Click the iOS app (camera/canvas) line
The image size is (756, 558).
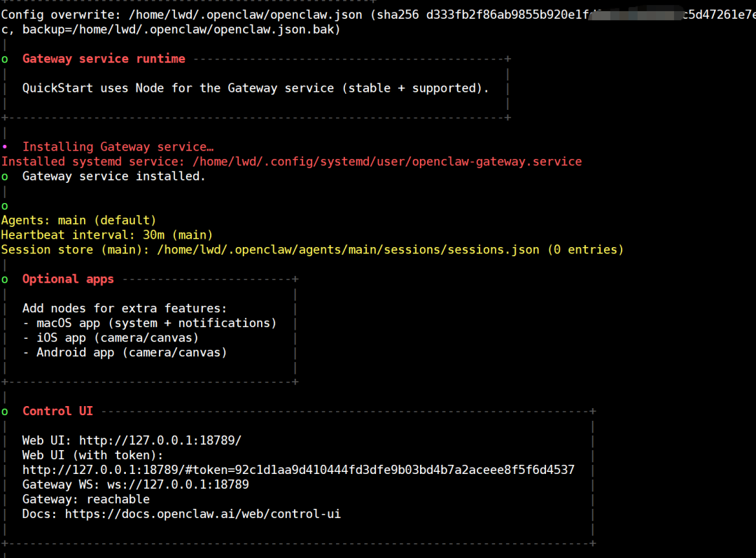click(110, 337)
